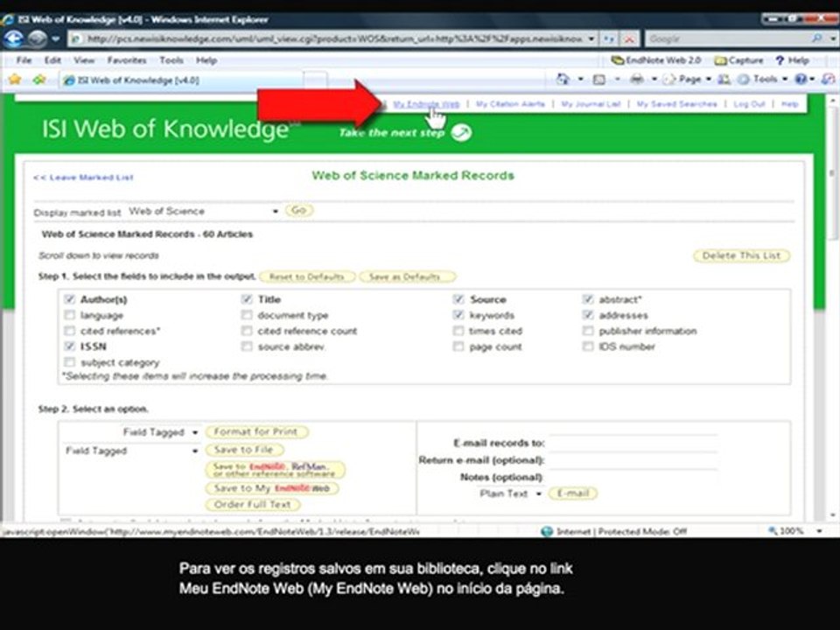
Task: Open the Tools dropdown in command bar
Action: 785,80
